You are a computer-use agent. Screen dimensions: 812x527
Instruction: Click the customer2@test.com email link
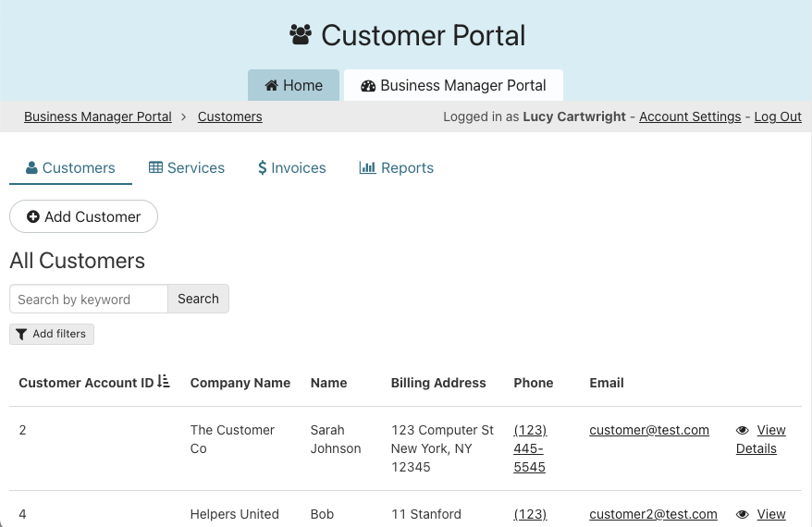[653, 514]
